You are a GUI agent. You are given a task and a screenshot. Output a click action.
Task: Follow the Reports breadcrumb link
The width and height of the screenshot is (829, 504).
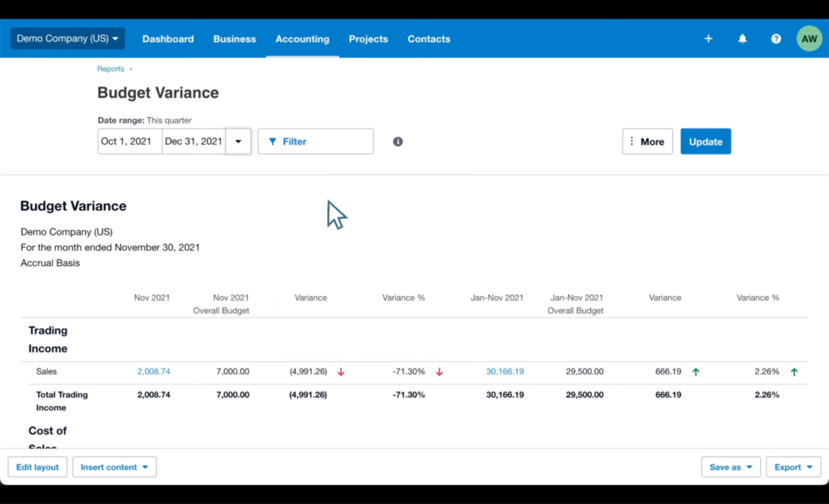(x=110, y=69)
